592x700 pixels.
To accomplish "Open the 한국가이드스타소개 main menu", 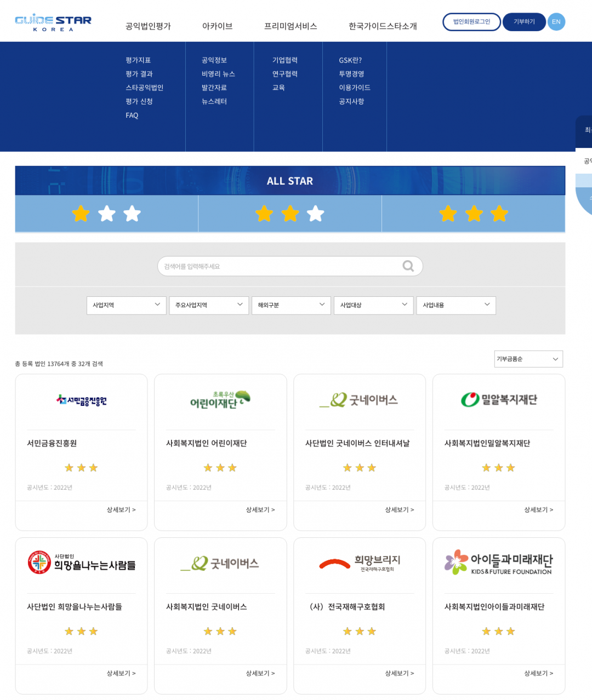I will click(x=383, y=26).
